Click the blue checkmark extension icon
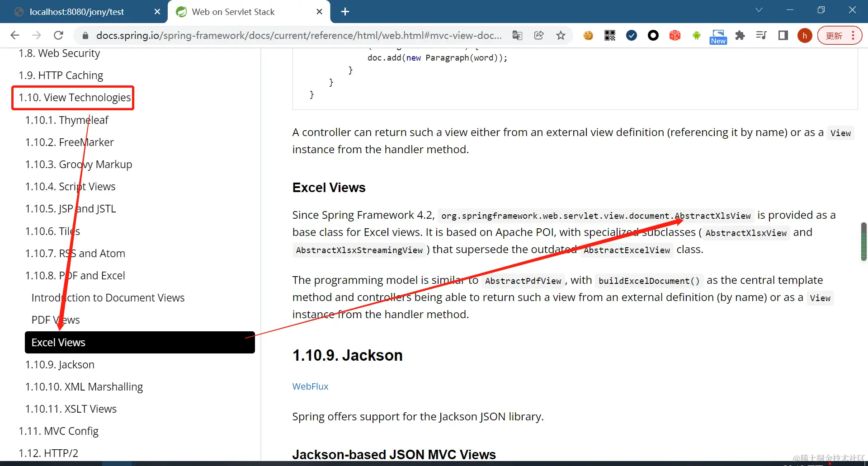 [x=632, y=35]
